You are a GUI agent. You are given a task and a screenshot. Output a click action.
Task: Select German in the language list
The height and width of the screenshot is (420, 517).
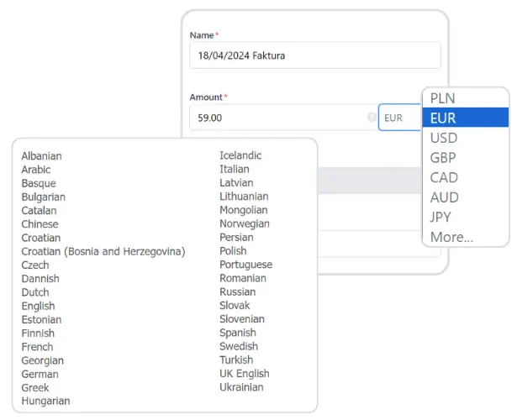click(x=40, y=374)
